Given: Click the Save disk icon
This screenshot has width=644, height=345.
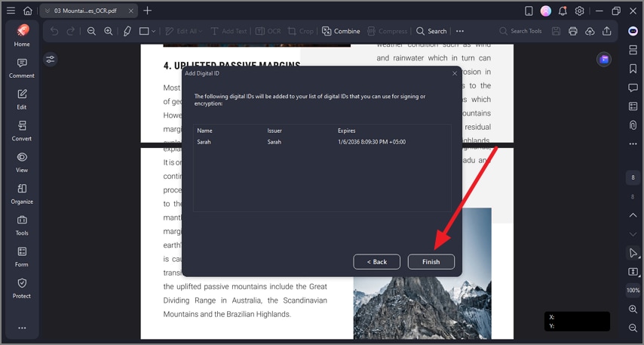Looking at the screenshot, I should click(x=556, y=31).
